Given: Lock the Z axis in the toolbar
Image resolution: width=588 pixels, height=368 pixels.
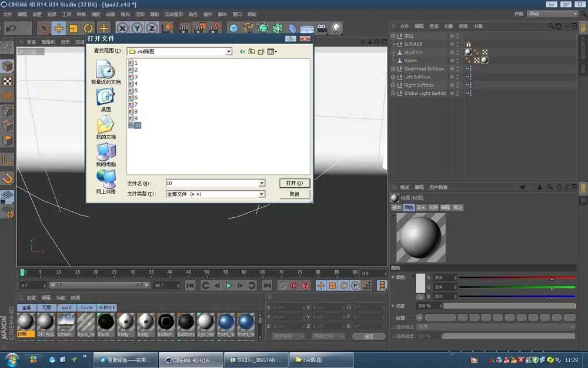Looking at the screenshot, I should click(x=151, y=28).
